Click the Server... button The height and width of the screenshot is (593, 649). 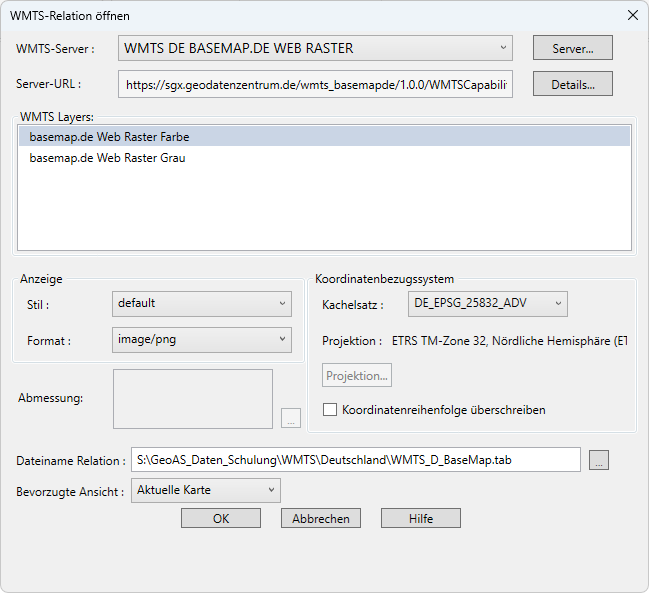pyautogui.click(x=572, y=48)
